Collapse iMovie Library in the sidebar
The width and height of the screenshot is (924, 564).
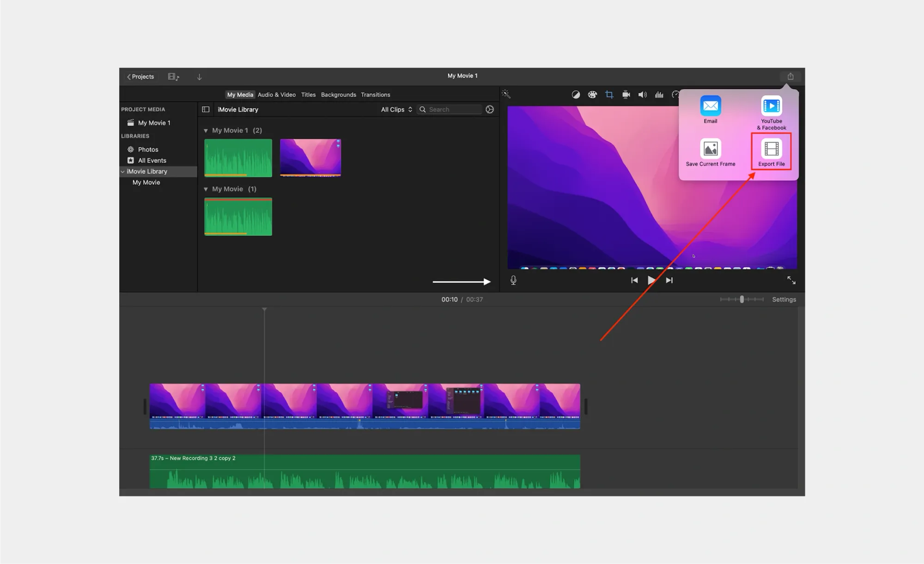click(122, 171)
